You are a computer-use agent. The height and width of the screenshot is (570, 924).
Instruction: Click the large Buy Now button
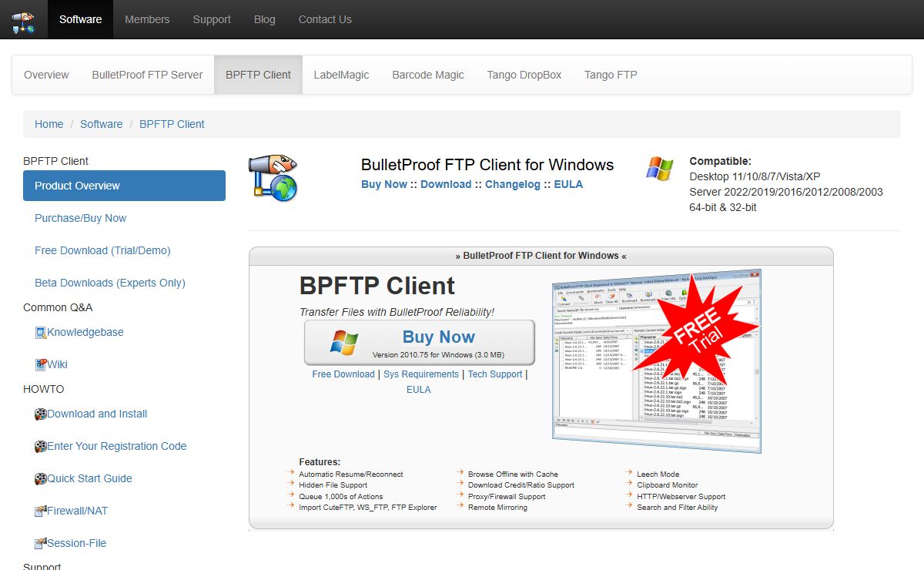[420, 343]
